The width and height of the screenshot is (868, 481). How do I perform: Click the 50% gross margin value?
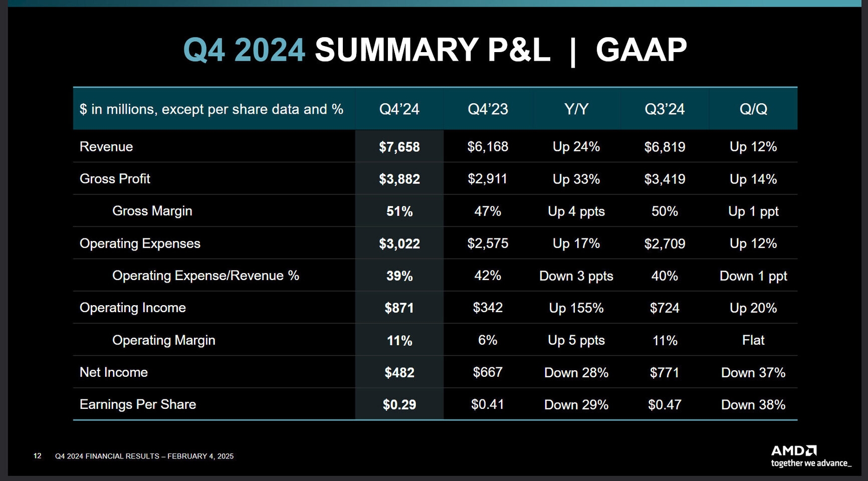[x=665, y=211]
